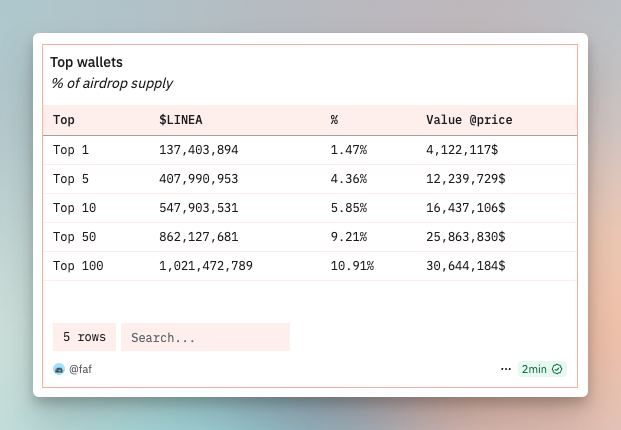Select the Top 1 row label
The width and height of the screenshot is (621, 430).
[x=71, y=150]
